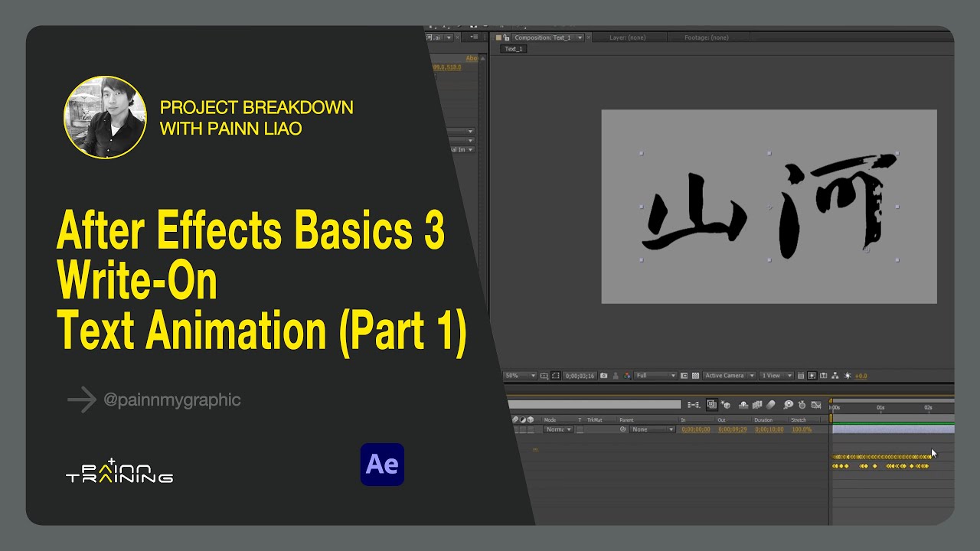Image resolution: width=980 pixels, height=551 pixels.
Task: Take a snapshot with the camera icon
Action: [604, 376]
